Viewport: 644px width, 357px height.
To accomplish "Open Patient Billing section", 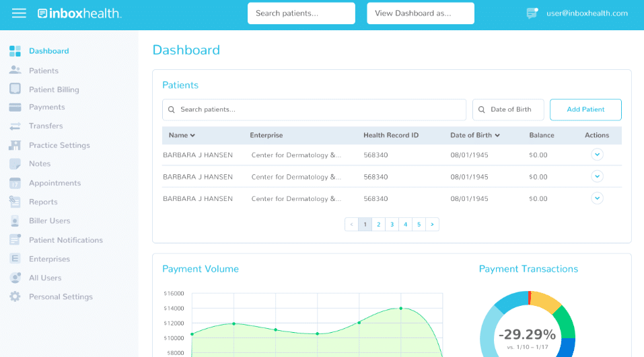I will (x=54, y=89).
